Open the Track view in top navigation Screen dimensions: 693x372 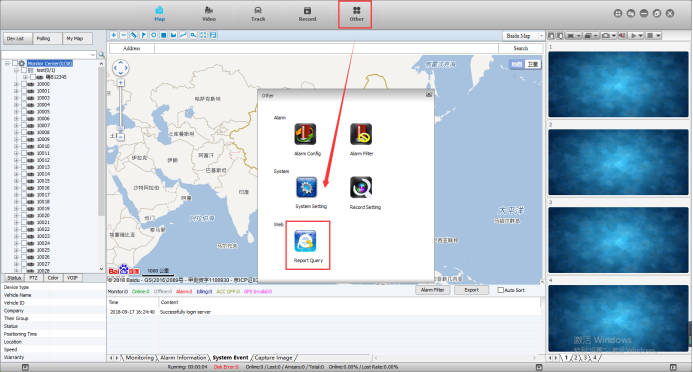coord(258,14)
